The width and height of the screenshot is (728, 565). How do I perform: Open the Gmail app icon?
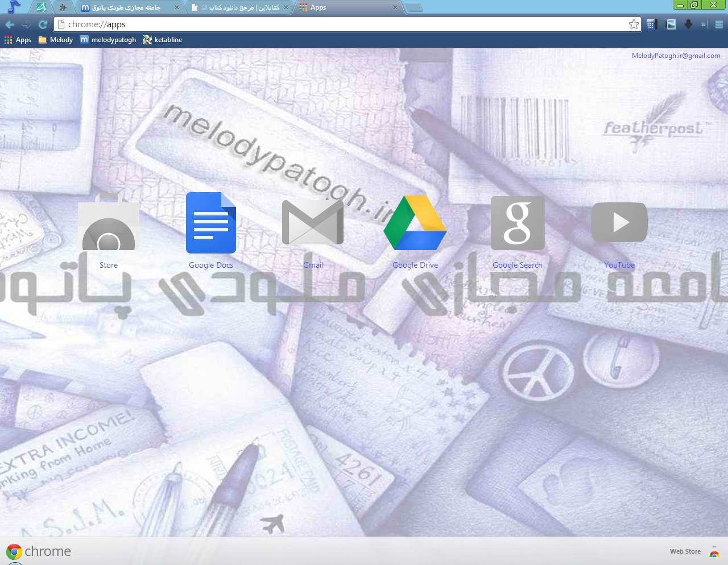point(313,222)
